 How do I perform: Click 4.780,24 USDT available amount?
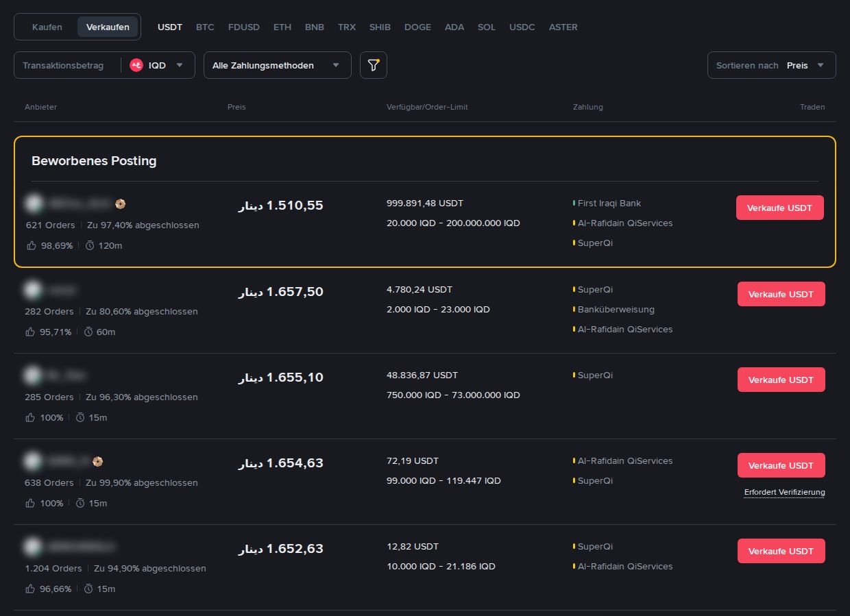pos(420,290)
